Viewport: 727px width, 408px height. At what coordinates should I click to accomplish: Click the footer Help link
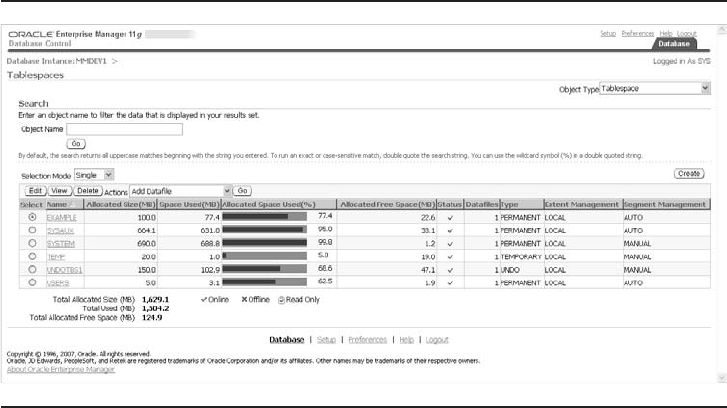pos(406,340)
